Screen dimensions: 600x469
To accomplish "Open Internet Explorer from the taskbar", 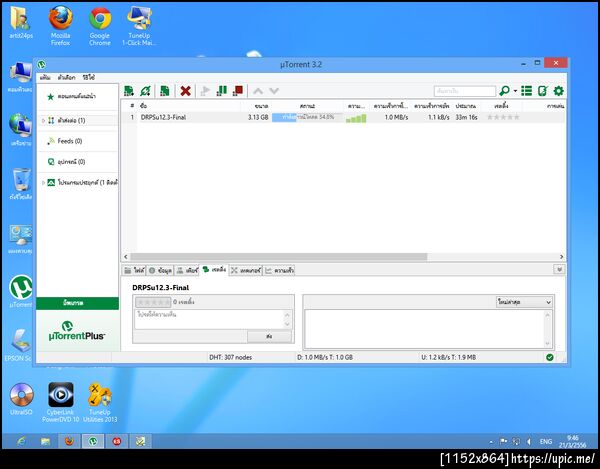I will [21, 441].
